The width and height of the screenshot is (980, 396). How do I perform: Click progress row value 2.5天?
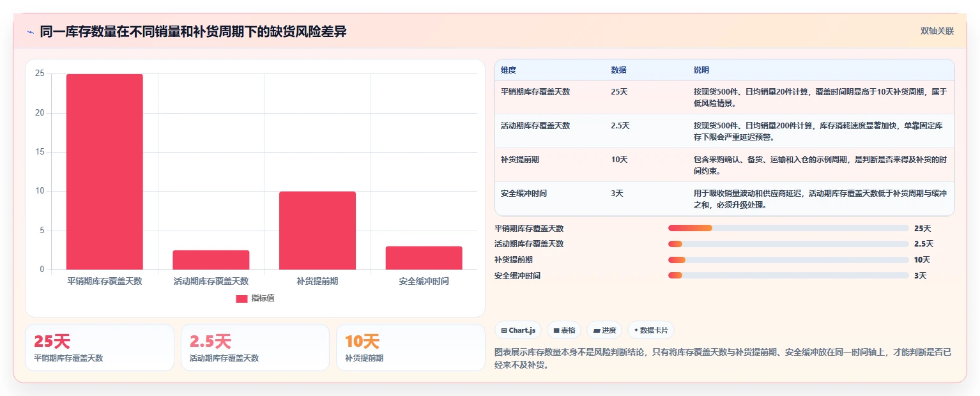[x=924, y=244]
